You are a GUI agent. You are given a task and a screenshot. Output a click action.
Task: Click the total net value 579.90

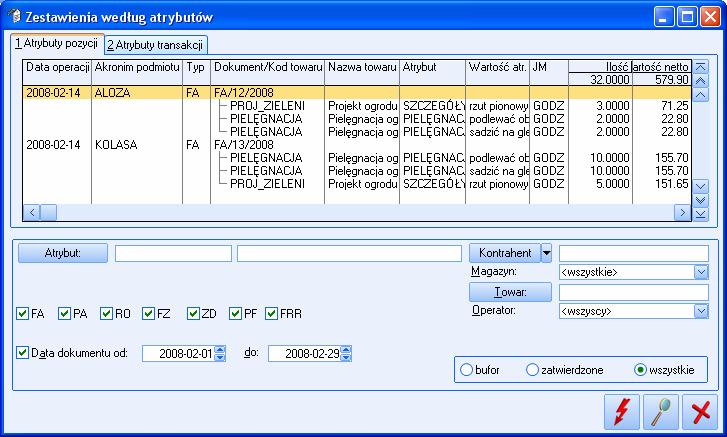click(672, 79)
